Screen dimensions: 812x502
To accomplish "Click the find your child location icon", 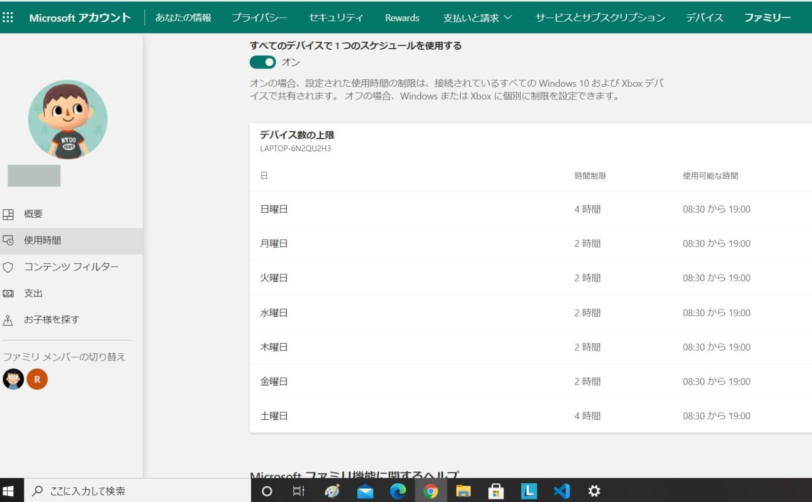I will pos(8,320).
